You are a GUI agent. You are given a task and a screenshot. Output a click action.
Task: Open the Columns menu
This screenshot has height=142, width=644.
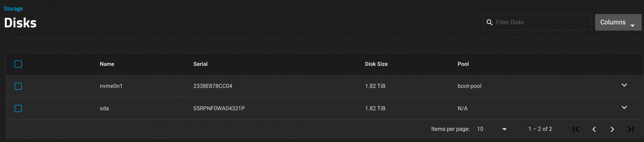(618, 22)
